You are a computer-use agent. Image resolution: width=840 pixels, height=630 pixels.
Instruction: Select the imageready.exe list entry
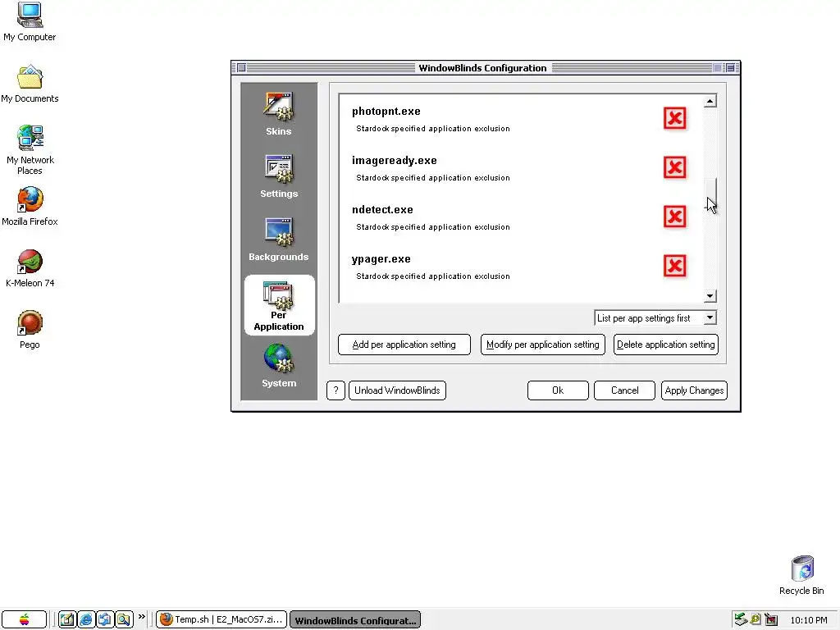pyautogui.click(x=519, y=168)
